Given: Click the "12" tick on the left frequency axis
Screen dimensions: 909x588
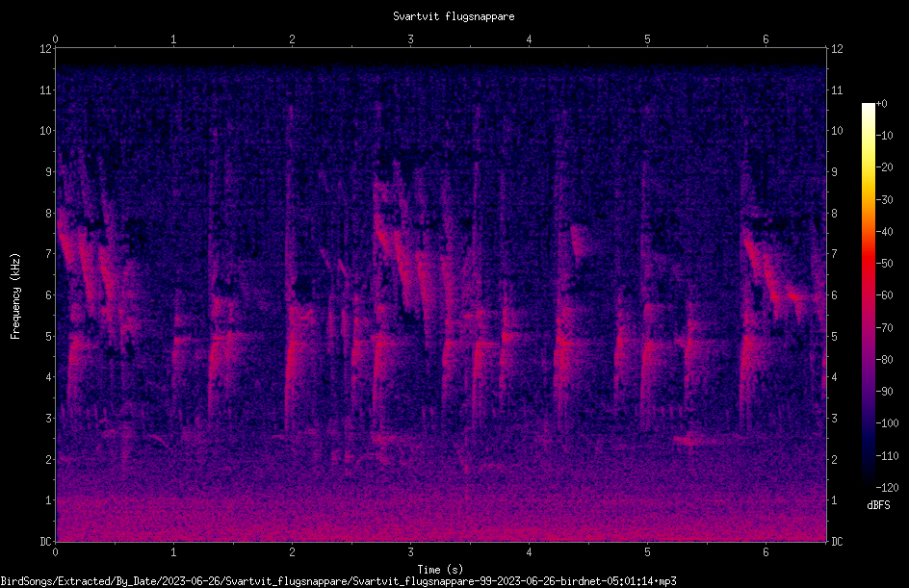Looking at the screenshot, I should point(45,49).
